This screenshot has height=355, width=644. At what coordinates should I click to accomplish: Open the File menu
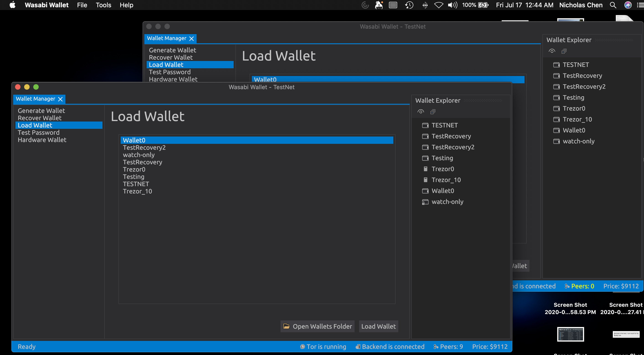(82, 5)
